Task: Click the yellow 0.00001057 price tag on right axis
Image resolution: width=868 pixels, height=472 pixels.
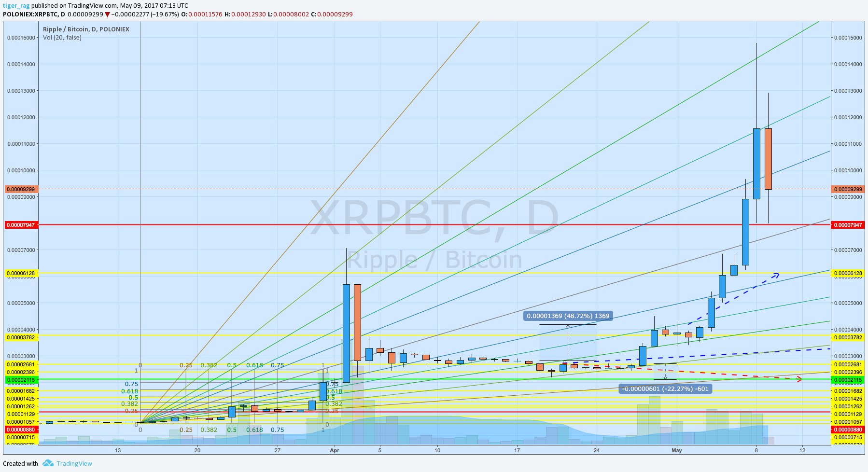Action: pyautogui.click(x=848, y=422)
